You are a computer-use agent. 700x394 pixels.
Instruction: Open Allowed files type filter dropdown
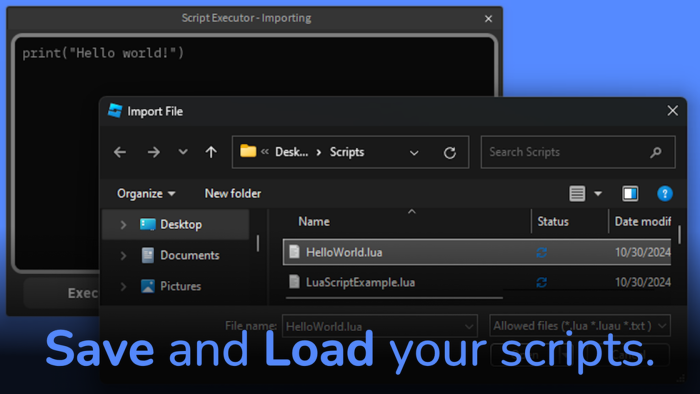pyautogui.click(x=580, y=326)
